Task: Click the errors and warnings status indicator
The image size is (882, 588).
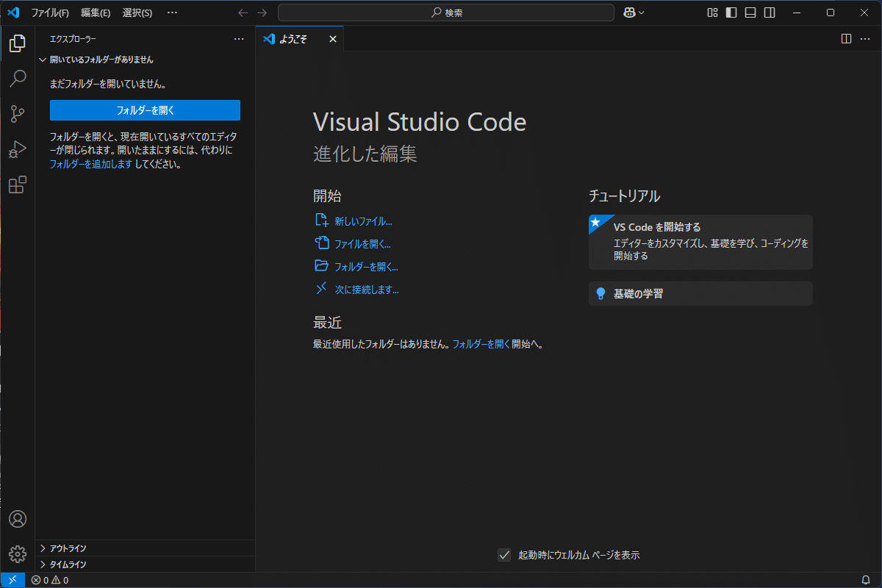Action: (x=50, y=580)
